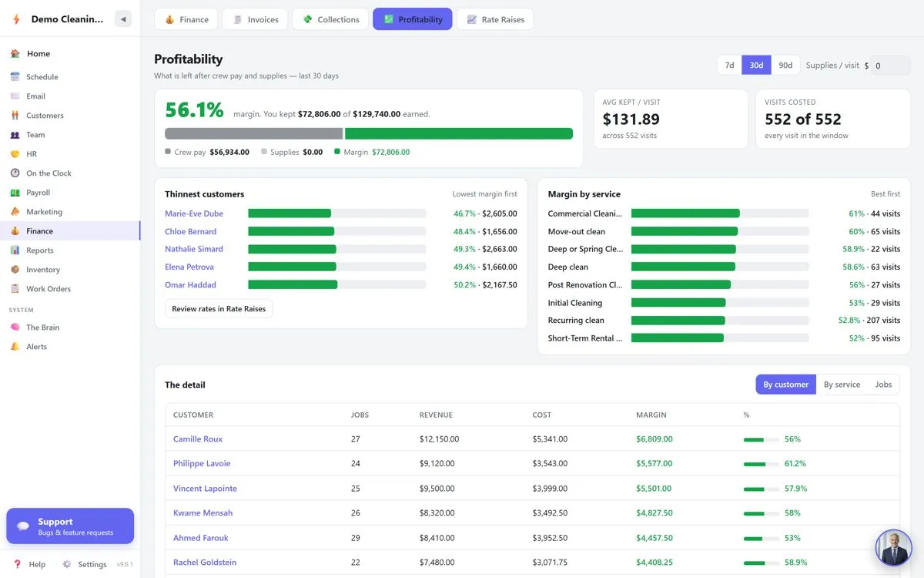Open Chloe Bernard customer link
The image size is (924, 578).
pos(190,231)
